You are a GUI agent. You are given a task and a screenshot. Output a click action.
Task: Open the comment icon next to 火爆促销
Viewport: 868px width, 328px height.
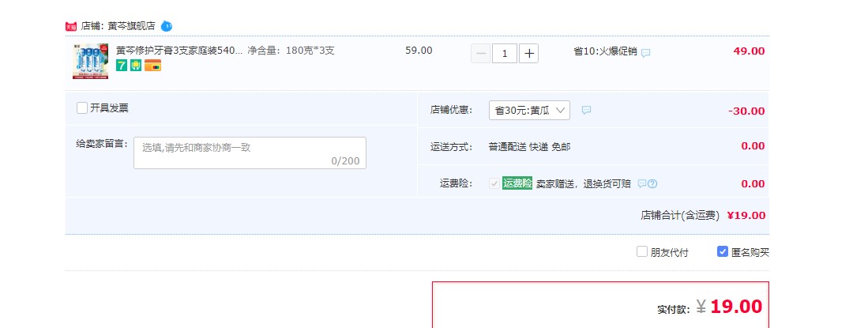point(645,53)
